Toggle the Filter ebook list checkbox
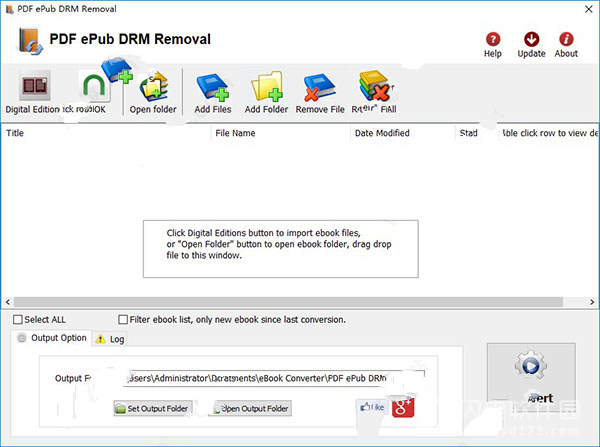 point(123,320)
